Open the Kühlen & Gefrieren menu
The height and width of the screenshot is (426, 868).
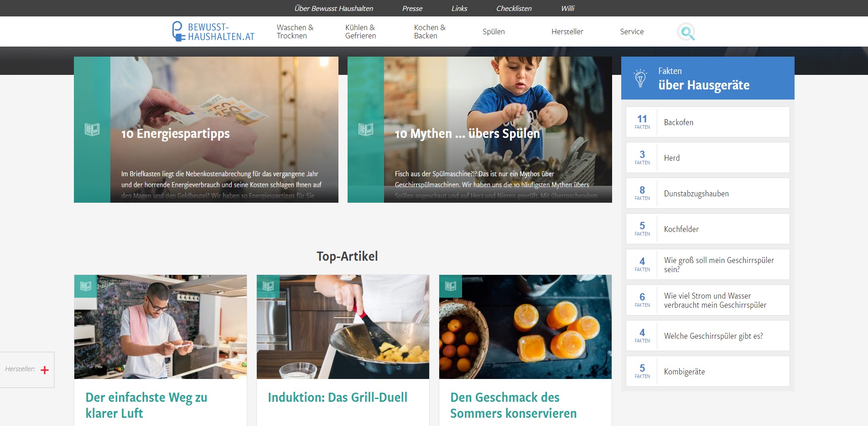[x=360, y=32]
